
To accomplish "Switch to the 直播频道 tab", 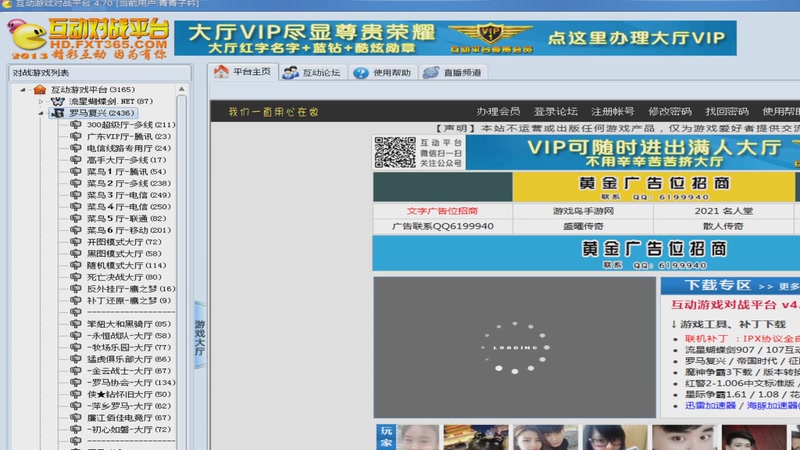I will click(x=453, y=72).
